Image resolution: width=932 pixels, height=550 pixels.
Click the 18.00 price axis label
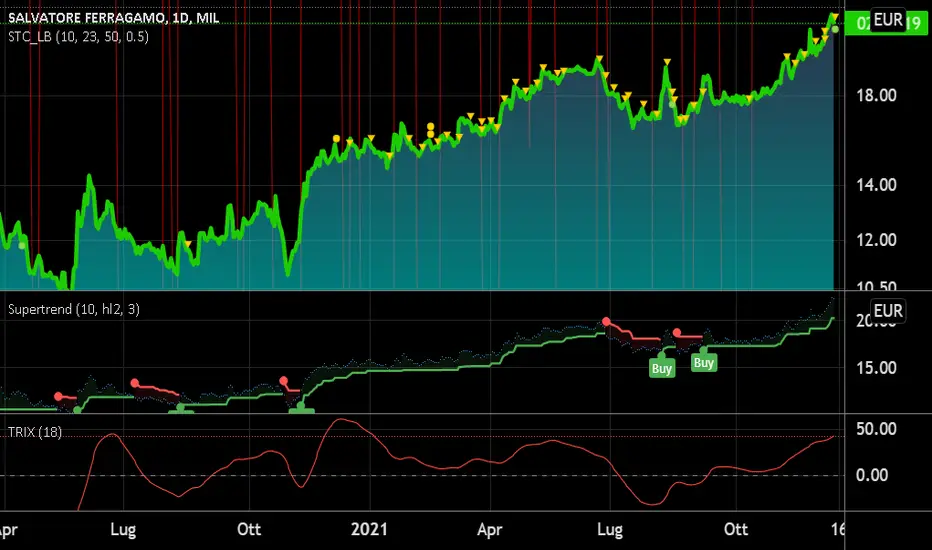876,96
